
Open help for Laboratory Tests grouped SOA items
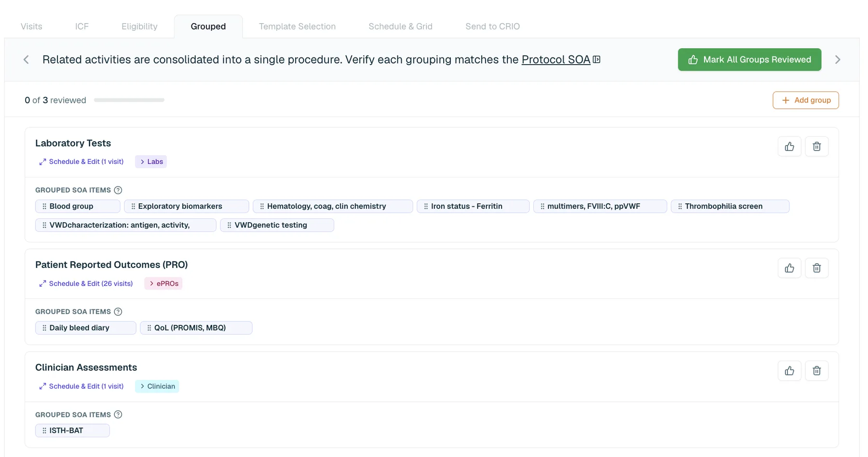click(118, 190)
